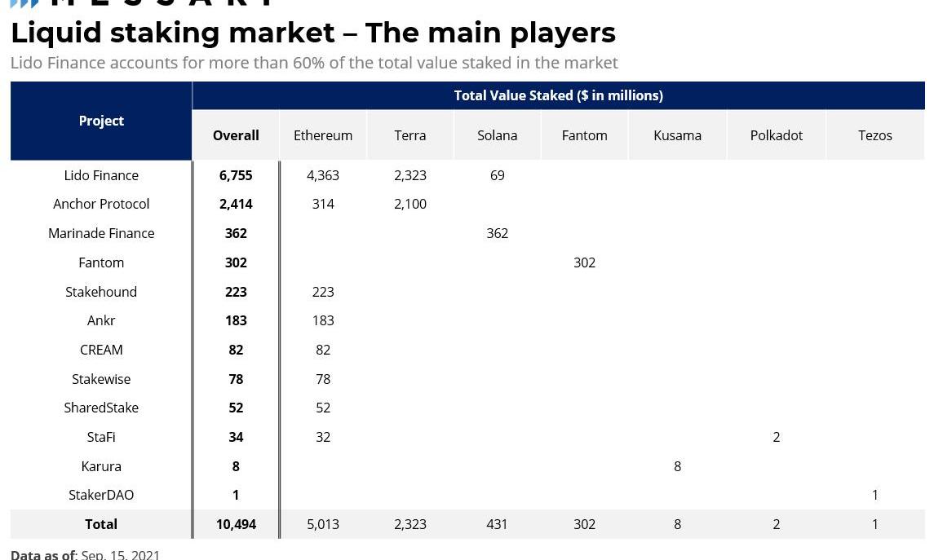Select the Terra column header
The image size is (934, 560).
click(410, 135)
